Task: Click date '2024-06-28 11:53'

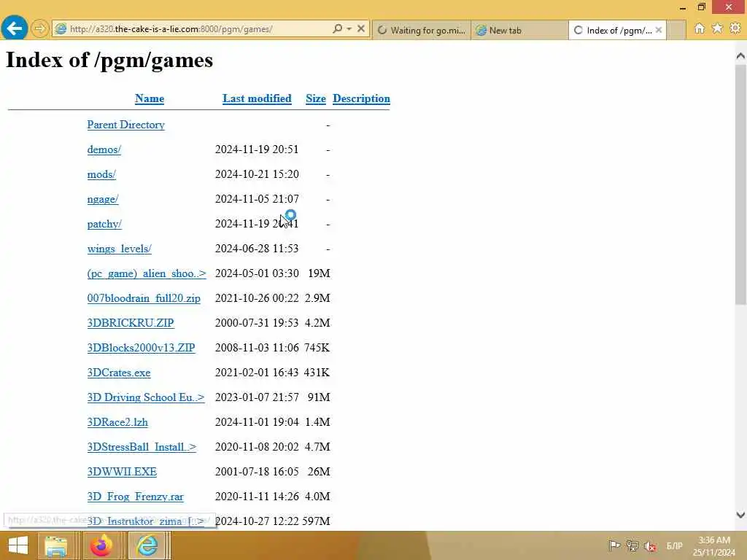Action: (x=257, y=249)
